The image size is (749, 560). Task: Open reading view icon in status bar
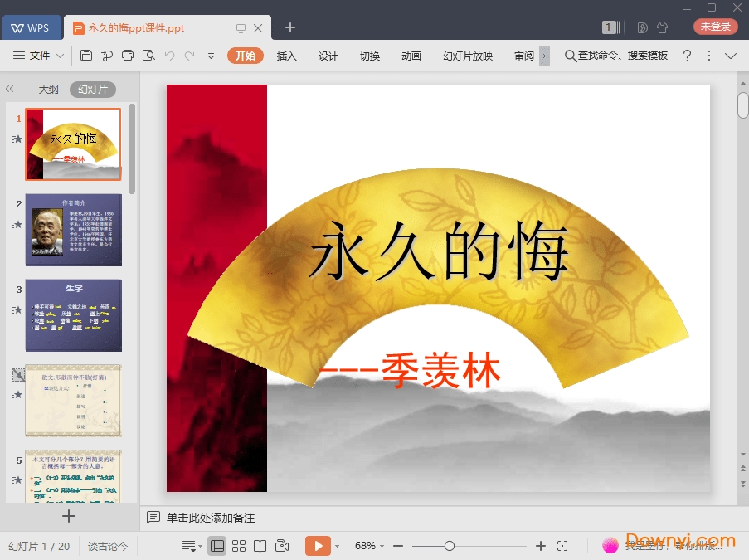260,545
